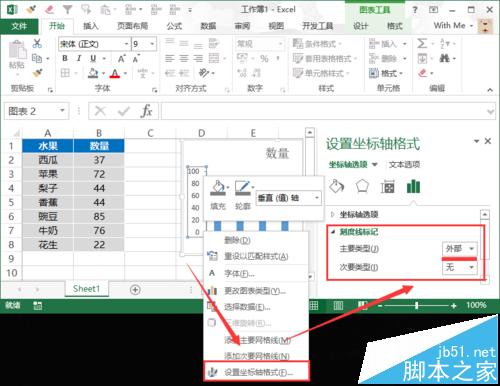500x386 pixels.
Task: Add a new sheet with plus icon
Action: pyautogui.click(x=135, y=290)
